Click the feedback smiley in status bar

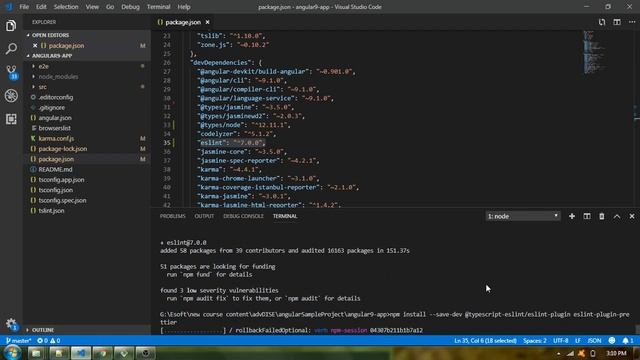tap(611, 341)
